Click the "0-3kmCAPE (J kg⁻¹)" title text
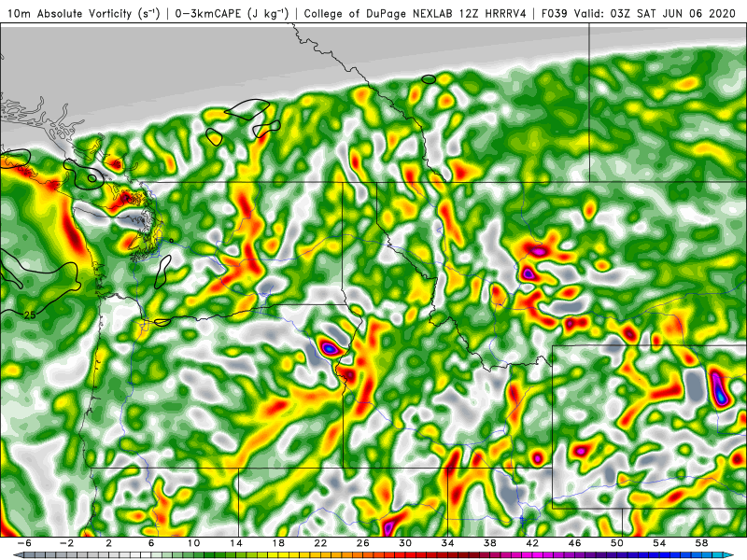Viewport: 747px width, 560px height. click(232, 13)
